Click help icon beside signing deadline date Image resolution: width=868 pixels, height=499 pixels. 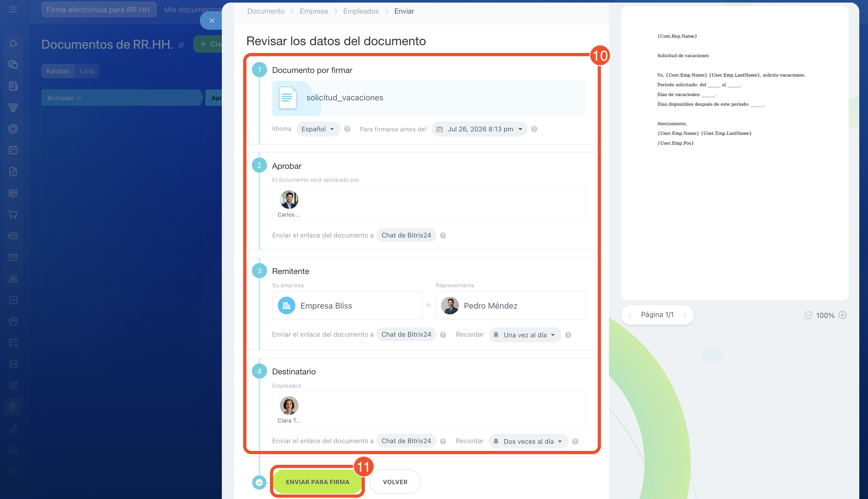coord(534,129)
